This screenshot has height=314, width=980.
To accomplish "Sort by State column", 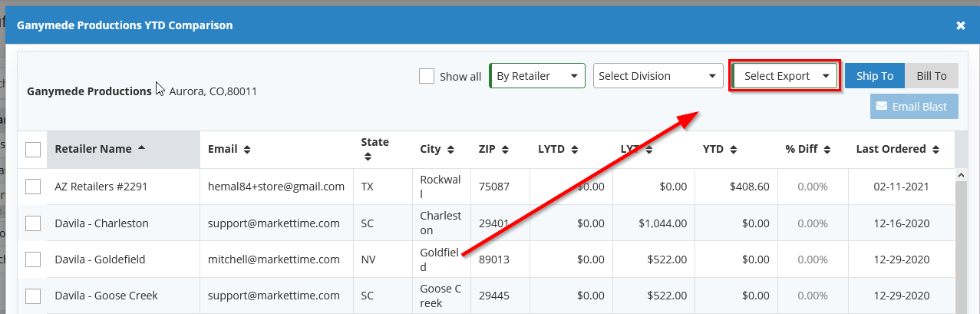I will (383, 149).
